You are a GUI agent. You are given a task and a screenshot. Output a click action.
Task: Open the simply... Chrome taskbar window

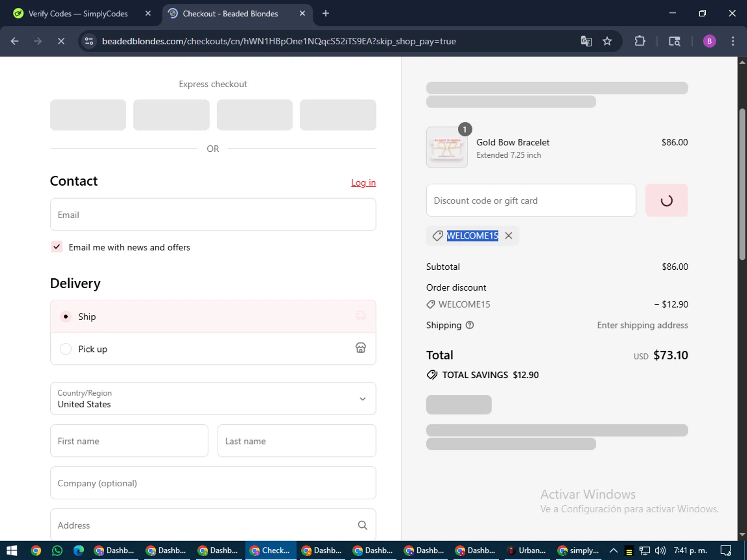coord(578,551)
